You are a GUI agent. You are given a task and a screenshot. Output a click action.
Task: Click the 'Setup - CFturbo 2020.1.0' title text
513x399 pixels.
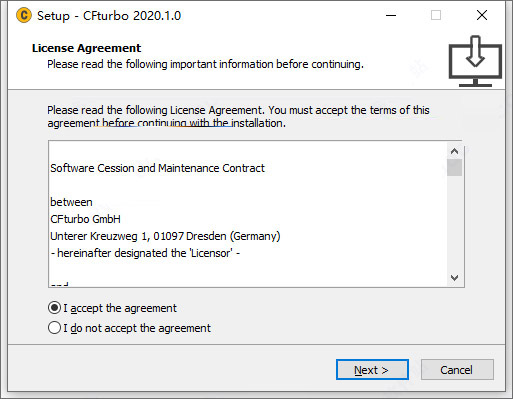coord(109,16)
